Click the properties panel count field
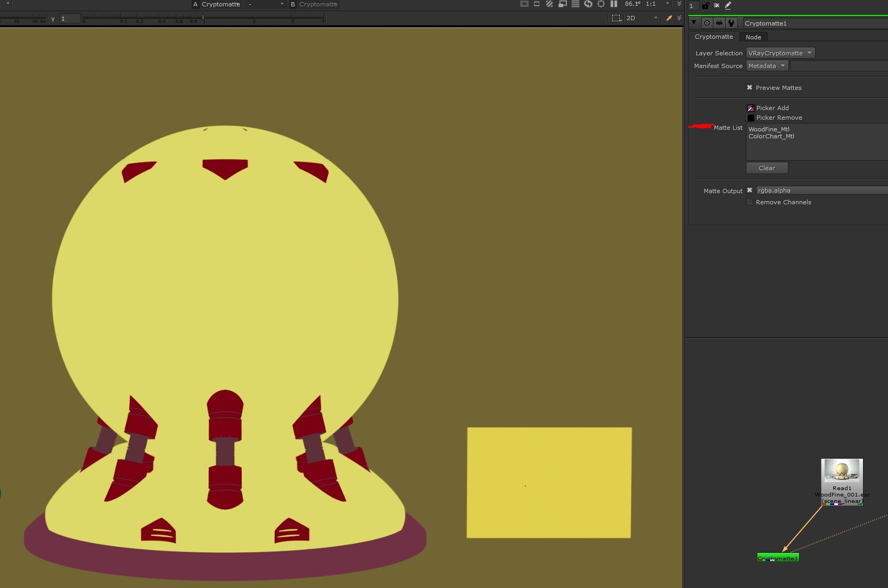 693,6
